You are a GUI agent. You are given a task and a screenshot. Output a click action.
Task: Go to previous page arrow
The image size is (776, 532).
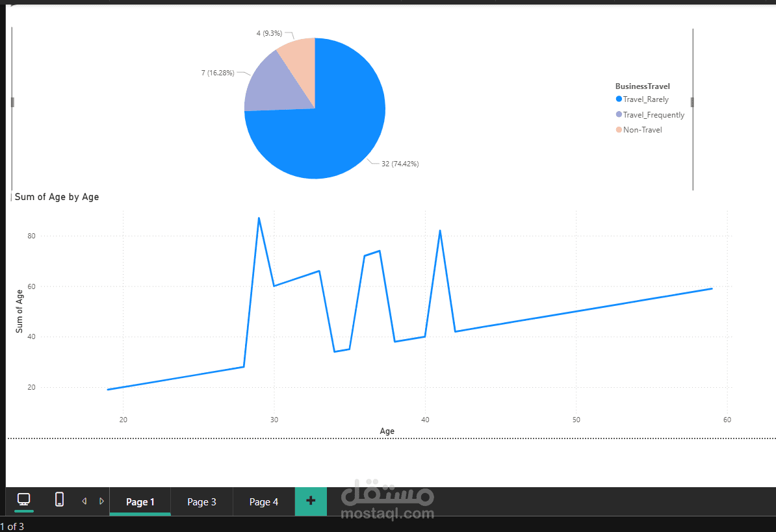point(84,501)
